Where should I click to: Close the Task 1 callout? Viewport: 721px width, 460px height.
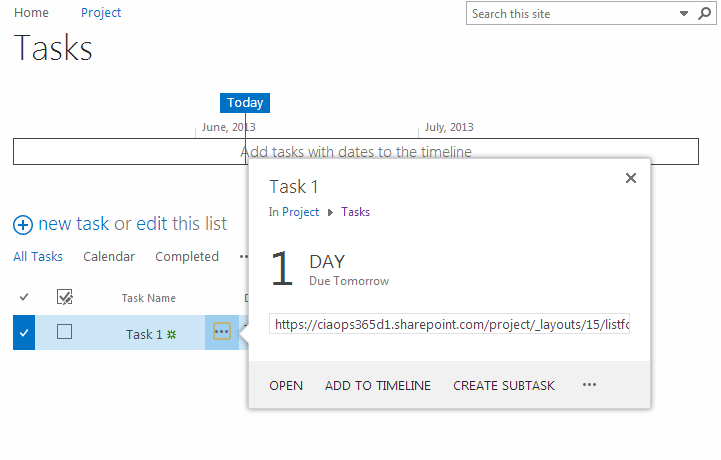coord(630,178)
